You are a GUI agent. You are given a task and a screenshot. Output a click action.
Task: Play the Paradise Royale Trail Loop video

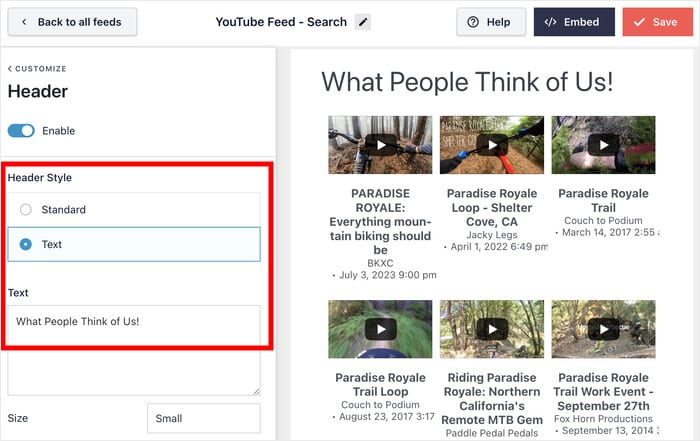tap(380, 329)
